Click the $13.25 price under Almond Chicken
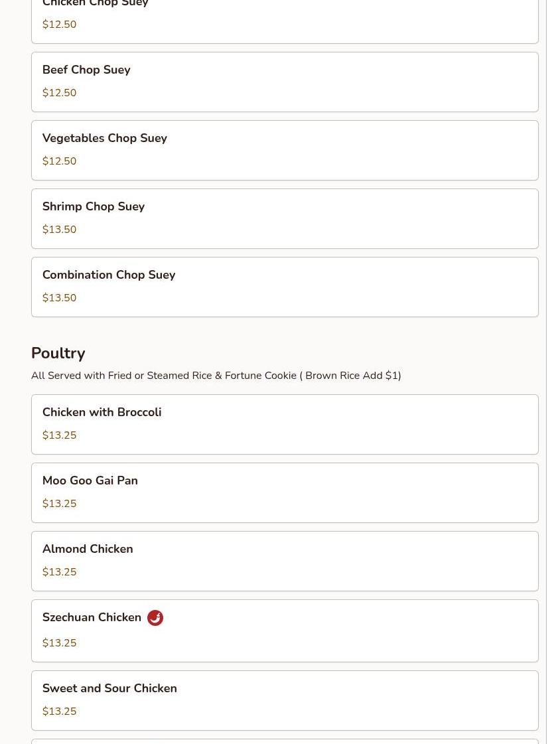The width and height of the screenshot is (560, 744). [59, 571]
